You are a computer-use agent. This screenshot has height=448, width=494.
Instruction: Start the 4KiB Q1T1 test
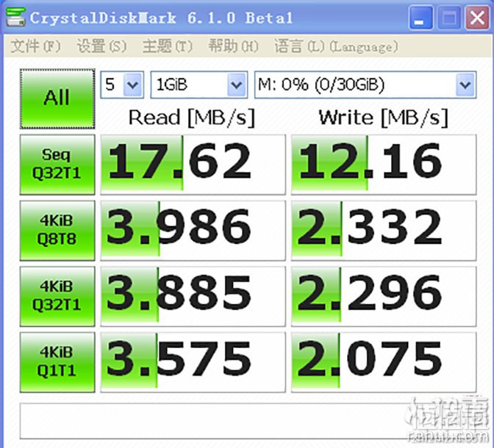click(x=57, y=362)
